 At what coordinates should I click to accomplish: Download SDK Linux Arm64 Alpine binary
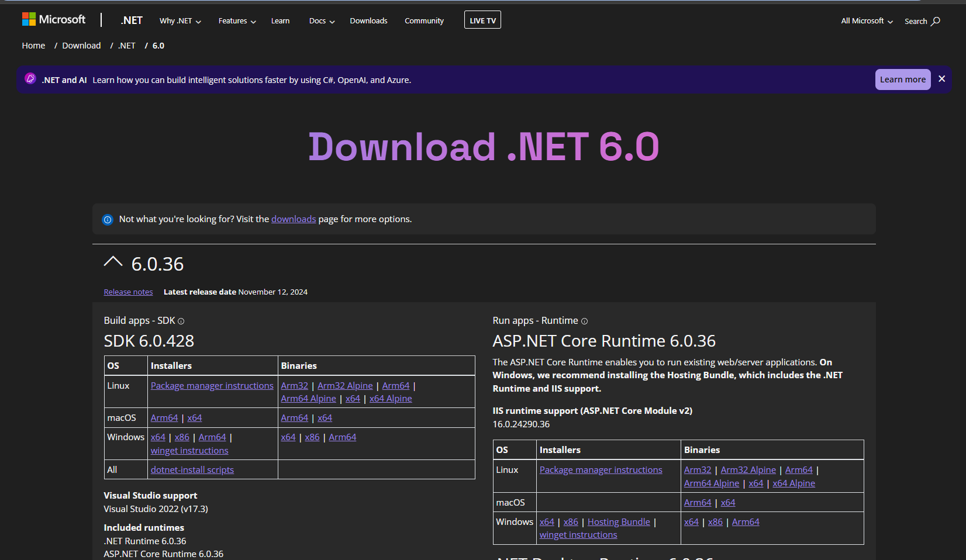(308, 399)
